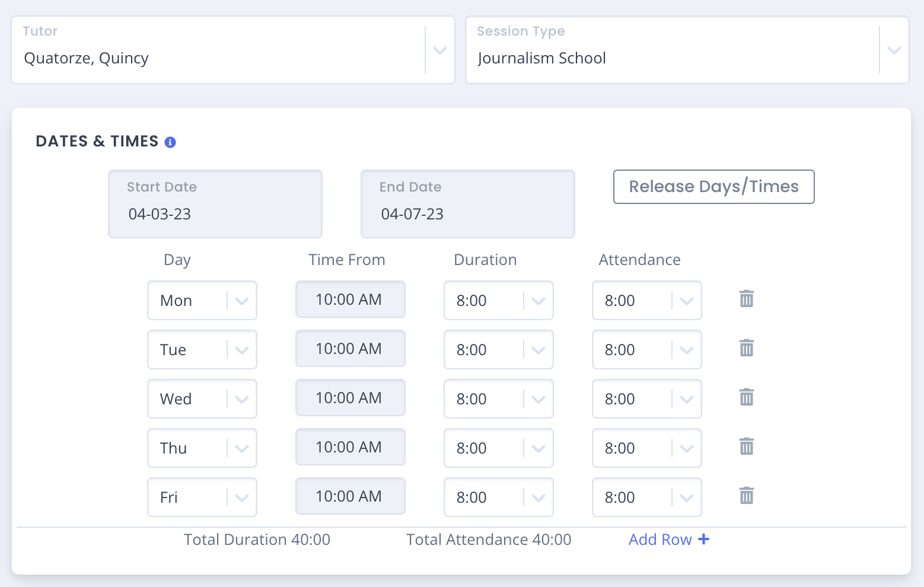The width and height of the screenshot is (924, 587).
Task: Click the plus icon next to Add Row
Action: point(703,539)
